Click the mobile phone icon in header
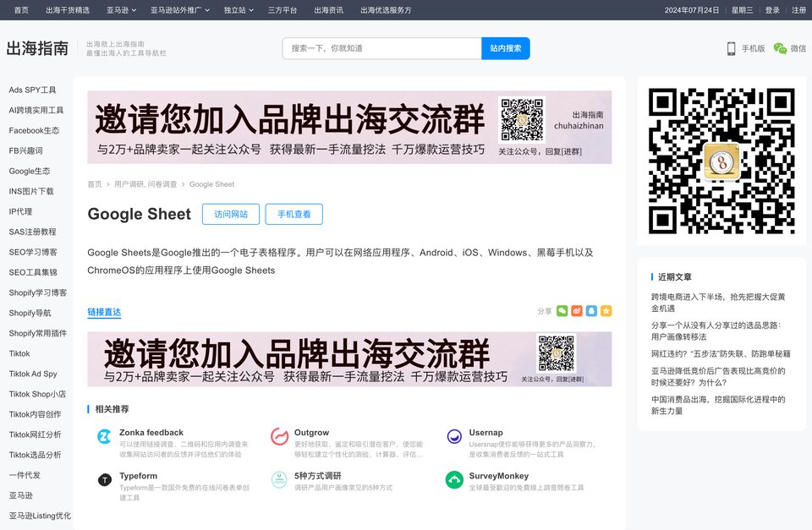Image resolution: width=812 pixels, height=530 pixels. [731, 48]
